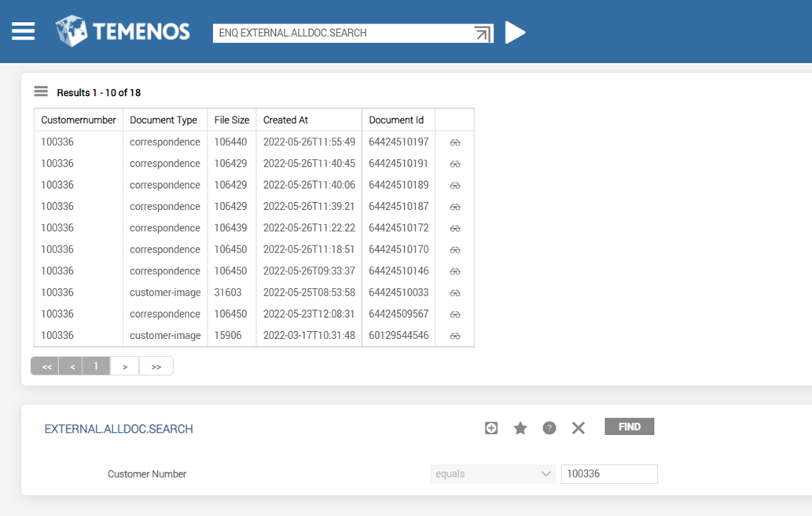Image resolution: width=812 pixels, height=516 pixels.
Task: Click in the Customer Number value field
Action: 609,474
